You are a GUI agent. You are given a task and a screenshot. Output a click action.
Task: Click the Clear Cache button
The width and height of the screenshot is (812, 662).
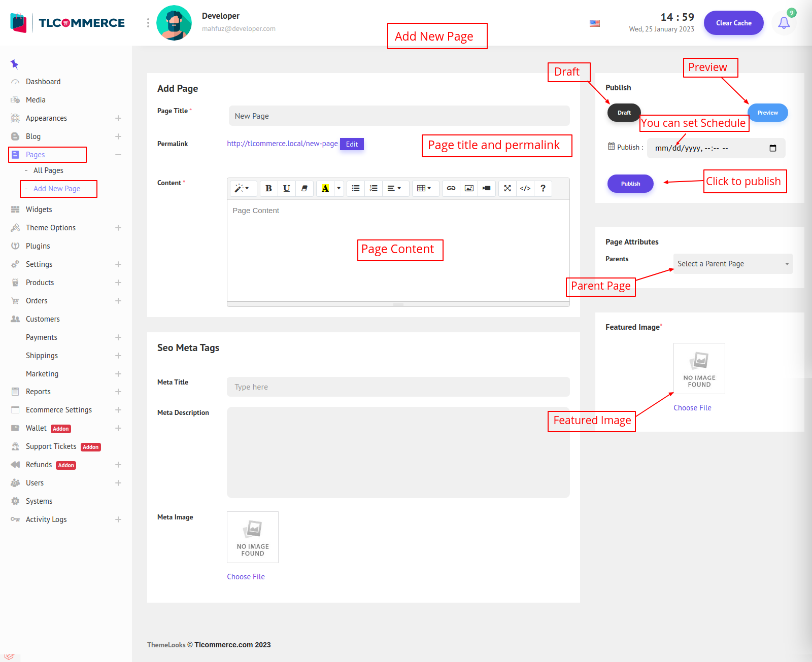coord(733,23)
